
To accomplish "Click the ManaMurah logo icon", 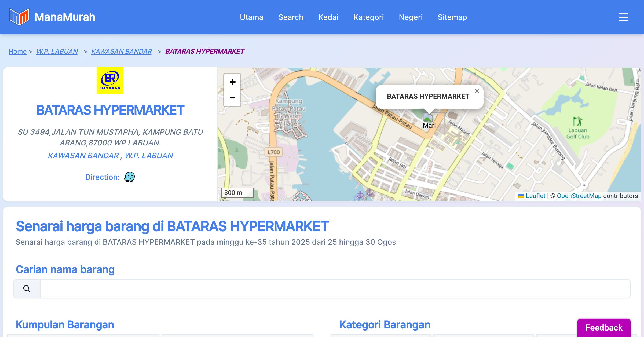I will pyautogui.click(x=19, y=17).
